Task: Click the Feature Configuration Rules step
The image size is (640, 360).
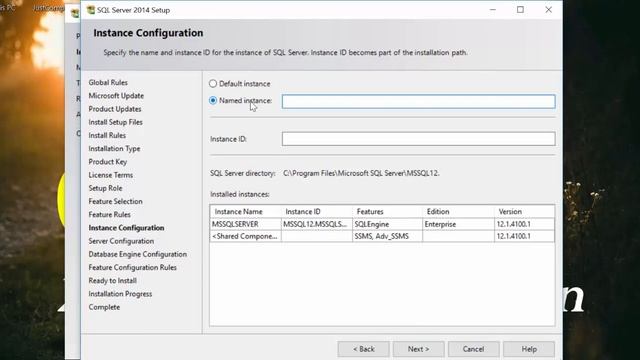Action: click(133, 267)
